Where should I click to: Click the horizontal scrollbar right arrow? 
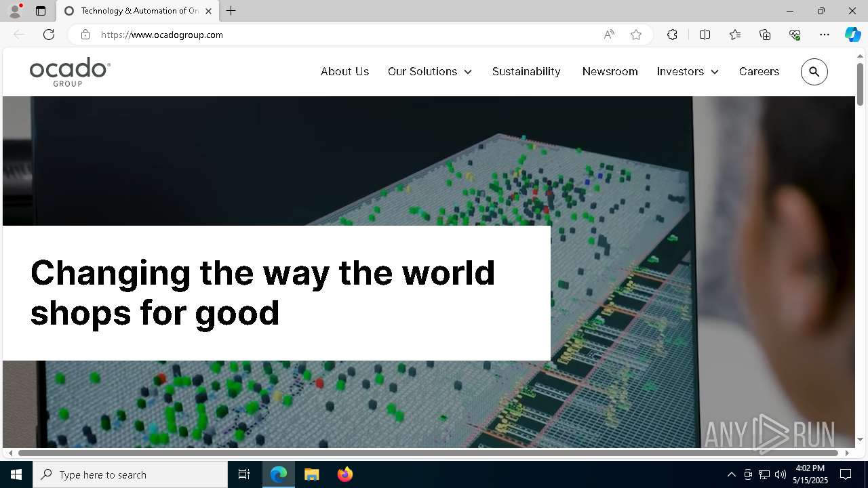pos(847,453)
